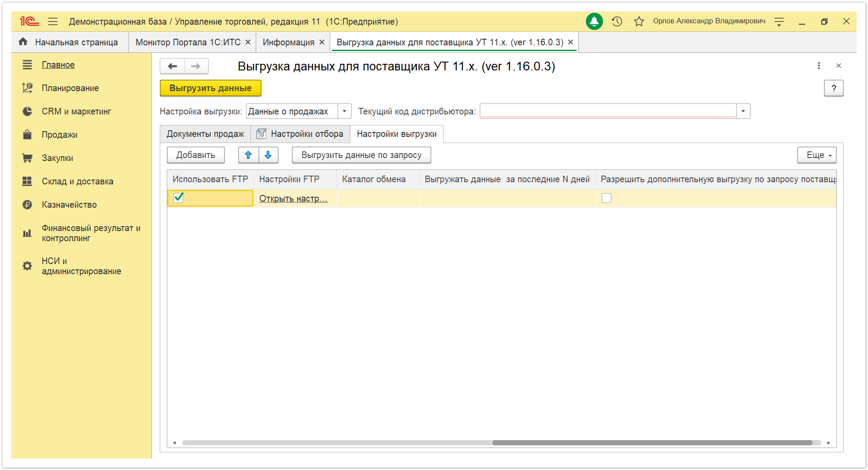Screen dimensions: 868x470
Task: Open notifications bell icon
Action: pyautogui.click(x=594, y=21)
